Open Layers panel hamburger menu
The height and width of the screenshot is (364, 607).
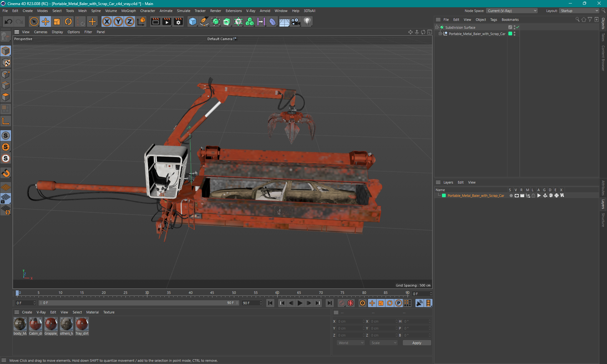[438, 182]
